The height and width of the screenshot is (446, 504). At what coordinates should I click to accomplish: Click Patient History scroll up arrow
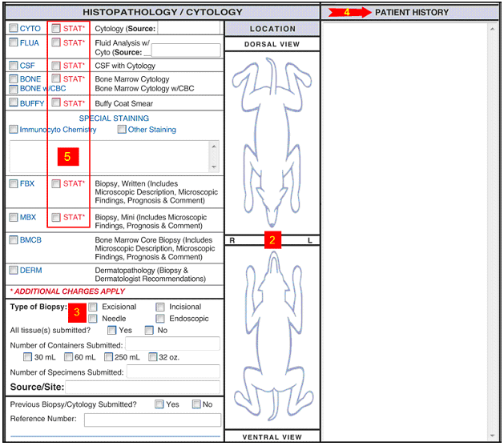coord(493,29)
